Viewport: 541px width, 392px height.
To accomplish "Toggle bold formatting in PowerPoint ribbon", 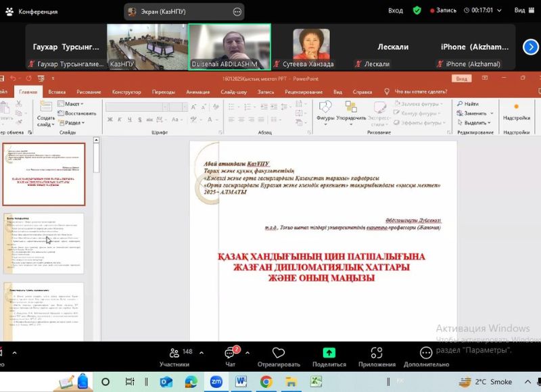I will [110, 120].
